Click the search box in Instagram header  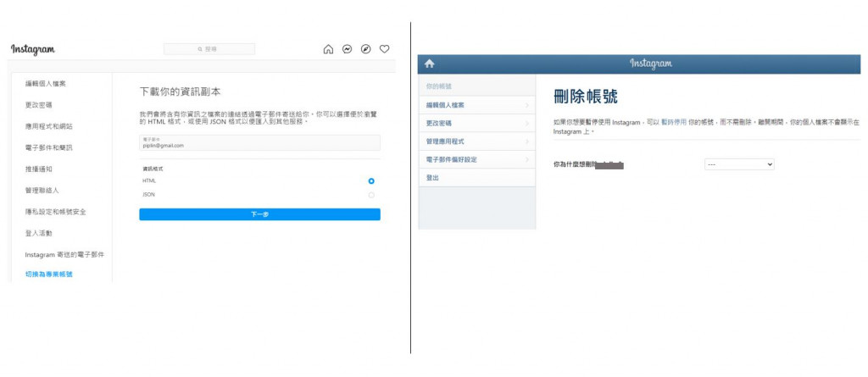point(209,49)
